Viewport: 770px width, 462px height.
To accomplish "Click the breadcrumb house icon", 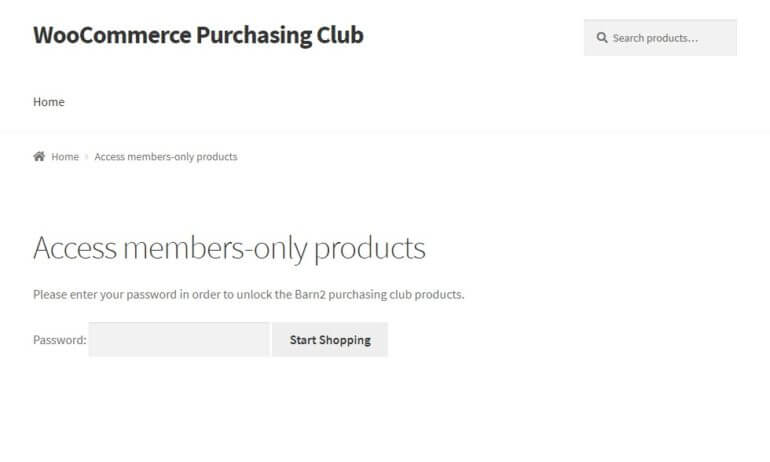I will (39, 157).
